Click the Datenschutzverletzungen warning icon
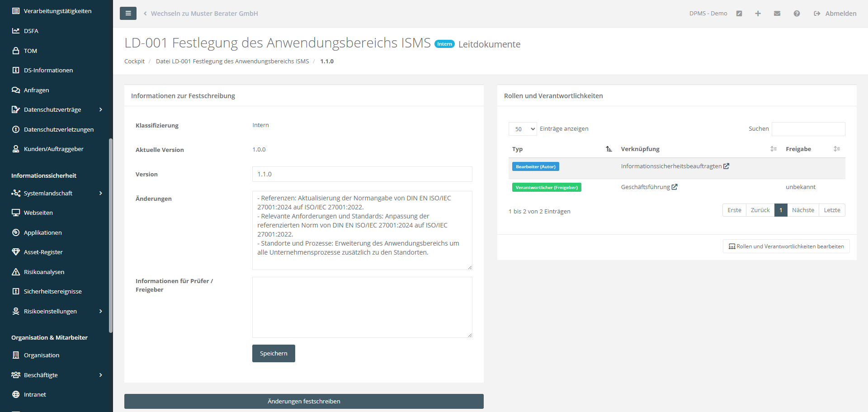Viewport: 868px width, 412px height. pyautogui.click(x=16, y=129)
